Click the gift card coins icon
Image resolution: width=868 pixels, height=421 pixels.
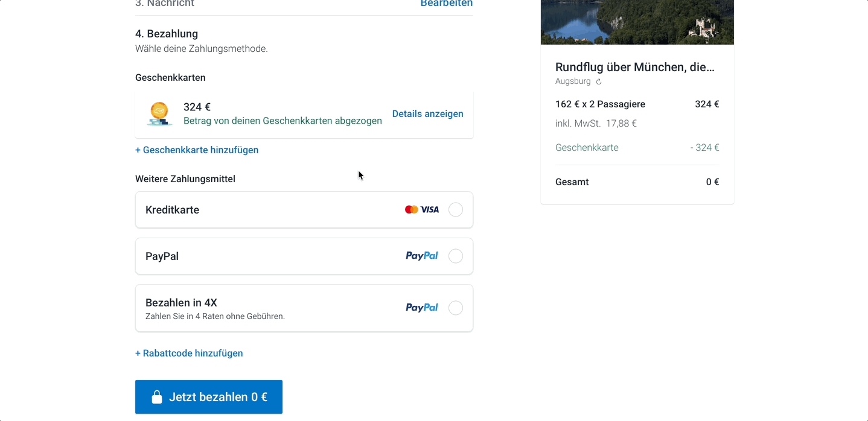click(x=159, y=114)
